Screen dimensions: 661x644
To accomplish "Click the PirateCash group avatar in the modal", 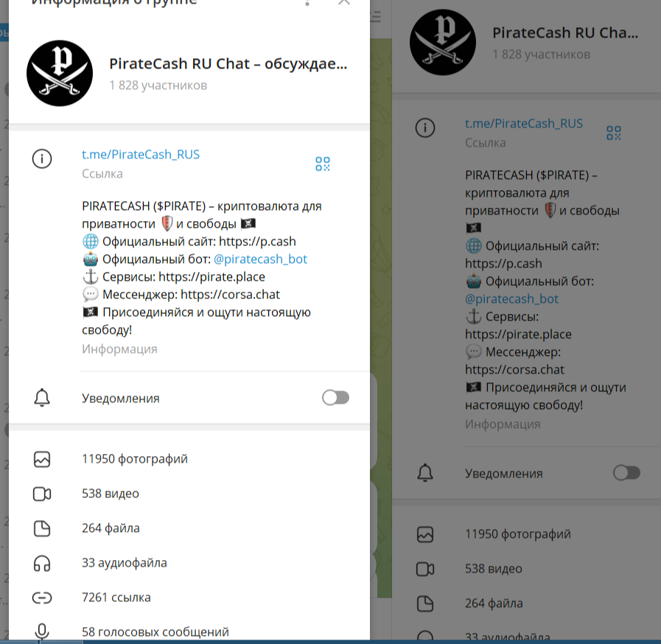I will [x=60, y=73].
